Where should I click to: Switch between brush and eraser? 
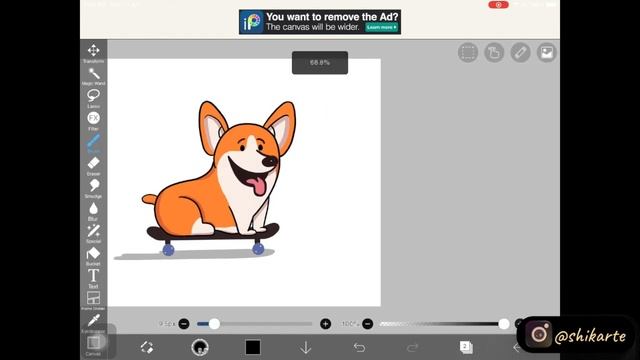tap(147, 347)
